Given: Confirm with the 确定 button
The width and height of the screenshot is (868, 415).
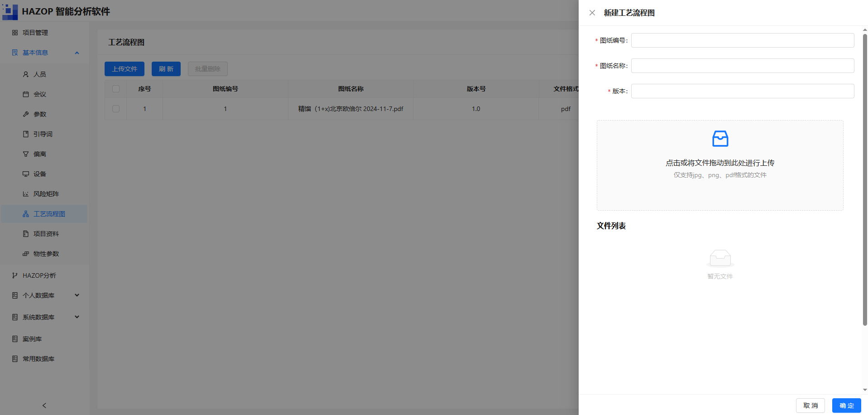Looking at the screenshot, I should coord(847,405).
